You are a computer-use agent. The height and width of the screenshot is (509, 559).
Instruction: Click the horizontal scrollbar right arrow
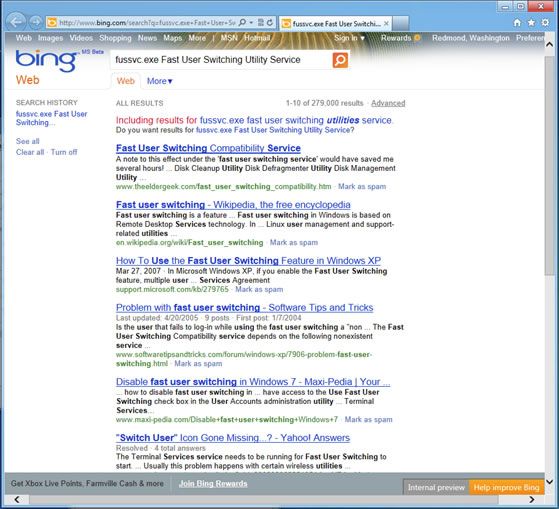(x=531, y=499)
